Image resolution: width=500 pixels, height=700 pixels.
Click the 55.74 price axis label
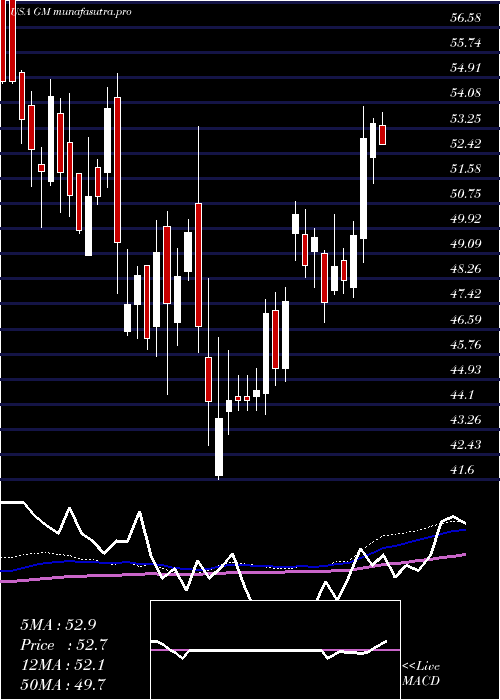pyautogui.click(x=466, y=43)
